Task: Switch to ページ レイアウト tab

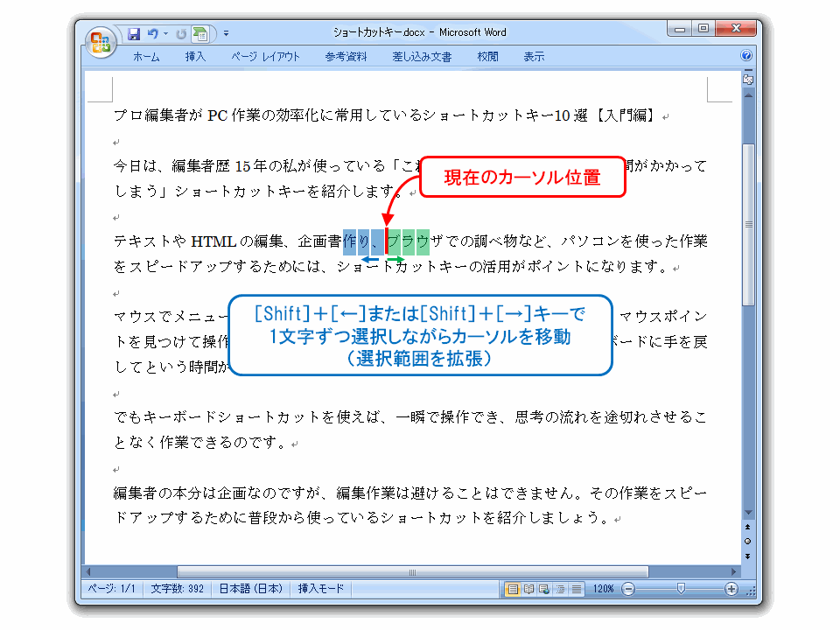Action: (265, 57)
